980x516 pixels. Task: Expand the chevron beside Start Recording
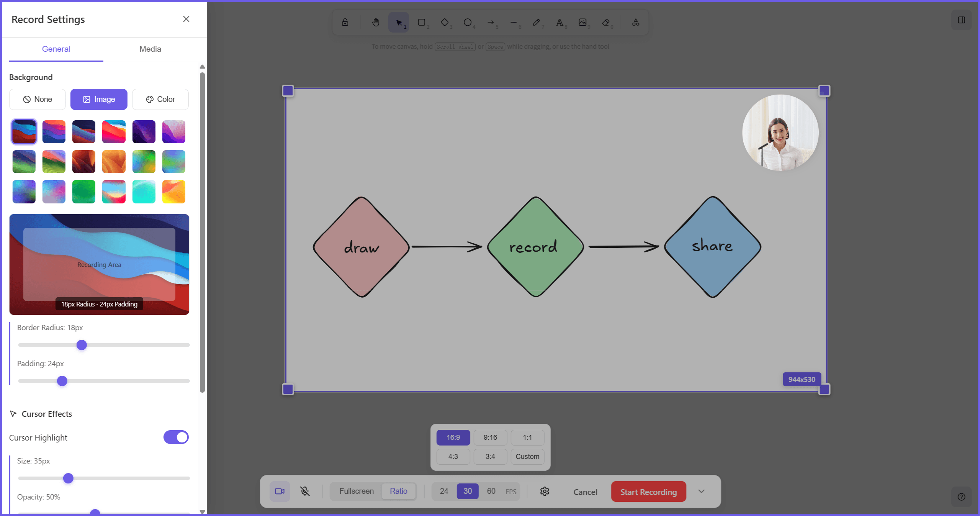click(x=701, y=491)
